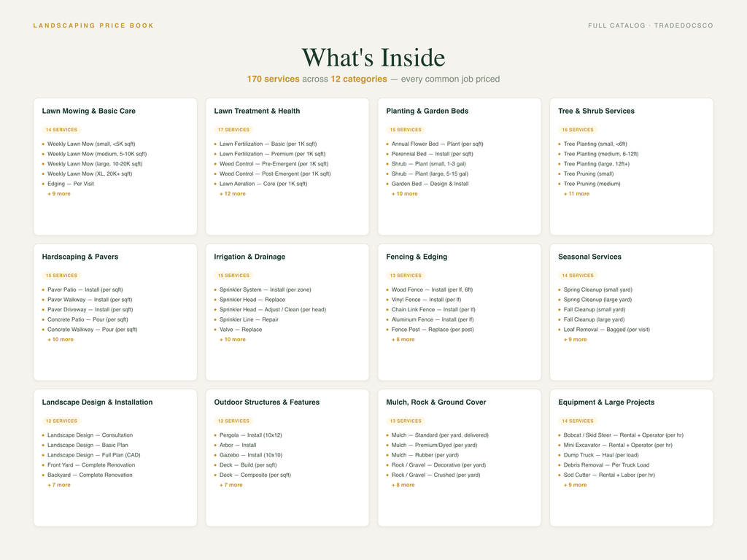Click the 'Lawn Treatment & Health' heading
The image size is (747, 560).
[257, 111]
